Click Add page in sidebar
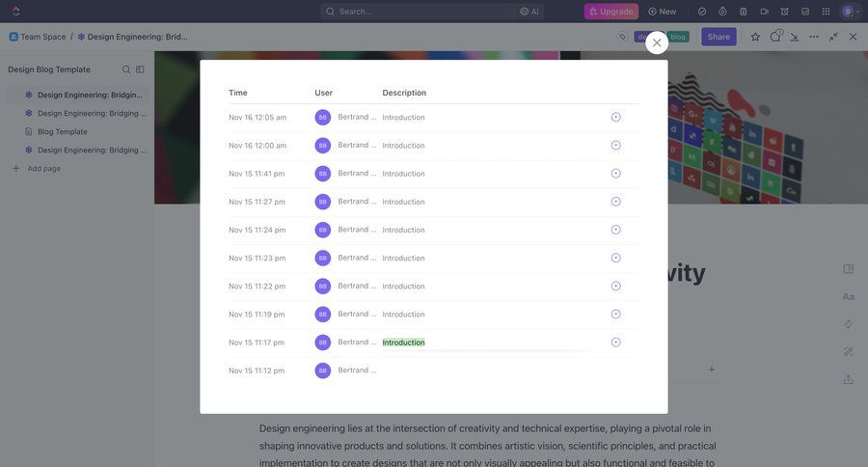The image size is (868, 467). tap(37, 169)
